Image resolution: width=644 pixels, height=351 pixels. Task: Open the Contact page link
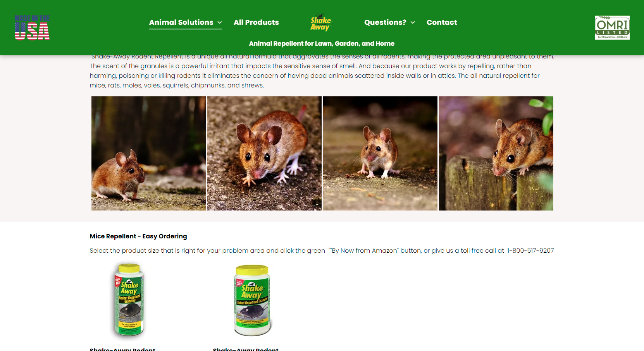442,22
